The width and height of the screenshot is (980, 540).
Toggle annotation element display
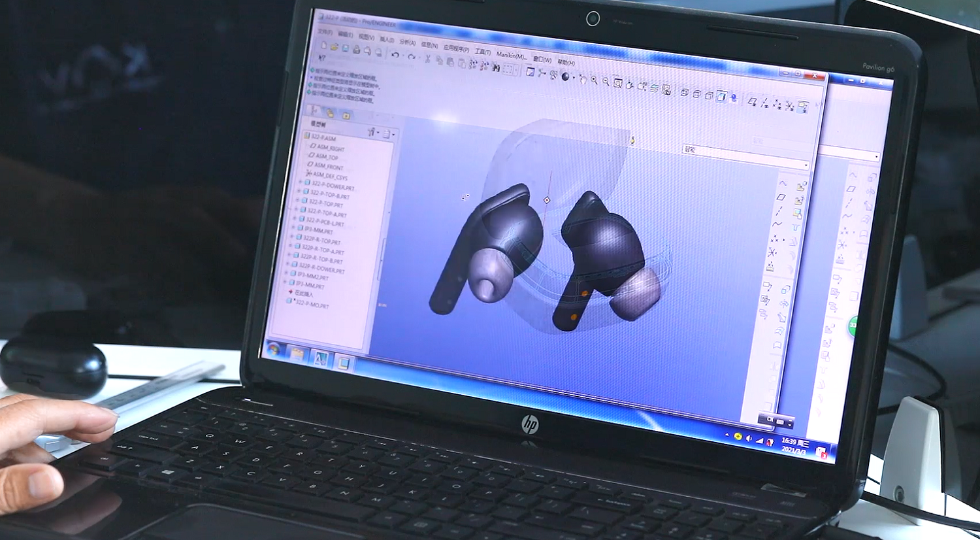click(802, 106)
